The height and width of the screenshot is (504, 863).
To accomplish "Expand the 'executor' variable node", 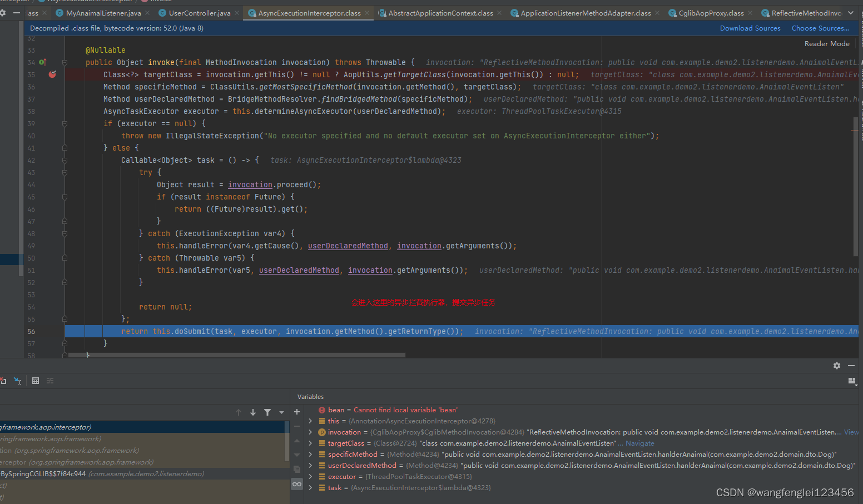I will tap(310, 477).
